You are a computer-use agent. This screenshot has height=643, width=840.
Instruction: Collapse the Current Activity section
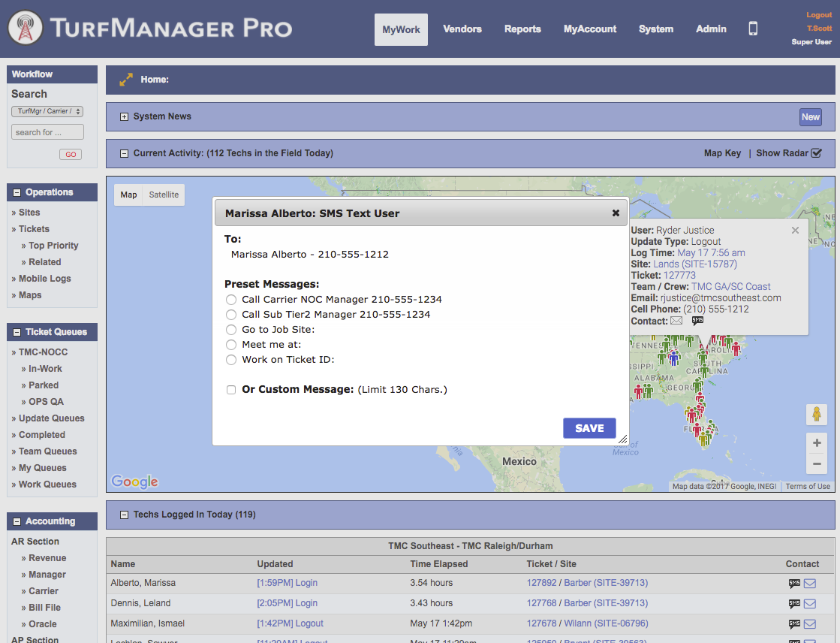point(125,153)
